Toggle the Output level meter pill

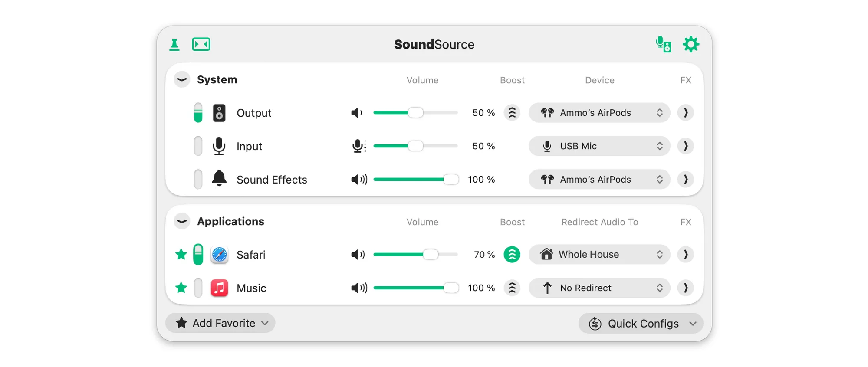point(198,113)
